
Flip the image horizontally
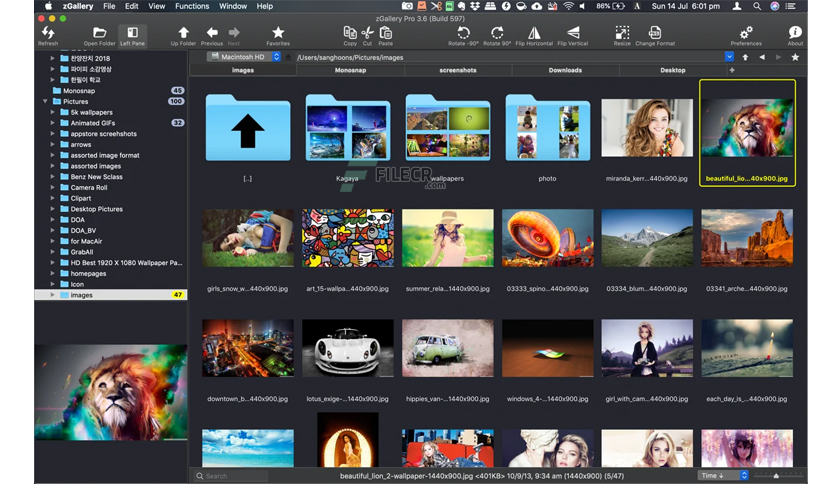pyautogui.click(x=534, y=36)
